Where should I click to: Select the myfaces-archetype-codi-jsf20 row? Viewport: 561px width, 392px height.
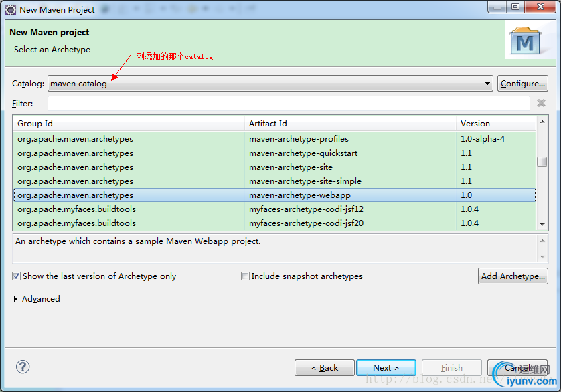(274, 223)
